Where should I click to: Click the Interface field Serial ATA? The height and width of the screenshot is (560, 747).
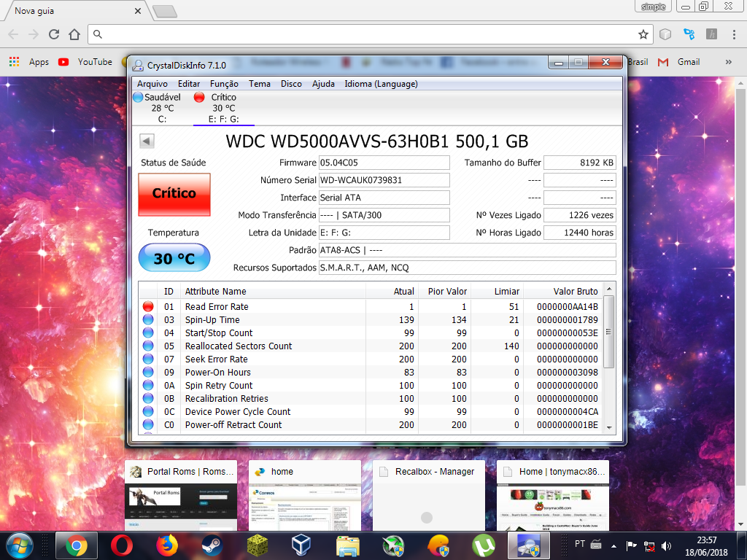point(384,198)
